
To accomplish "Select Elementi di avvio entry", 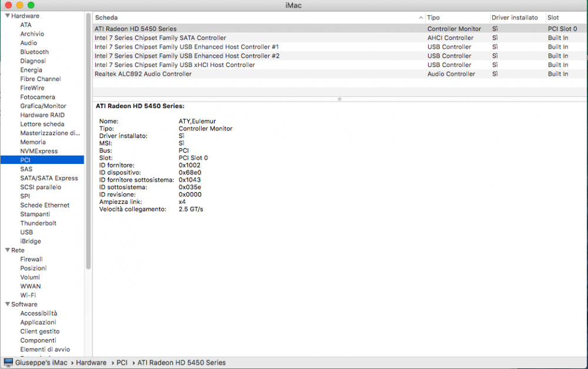I will coord(45,349).
